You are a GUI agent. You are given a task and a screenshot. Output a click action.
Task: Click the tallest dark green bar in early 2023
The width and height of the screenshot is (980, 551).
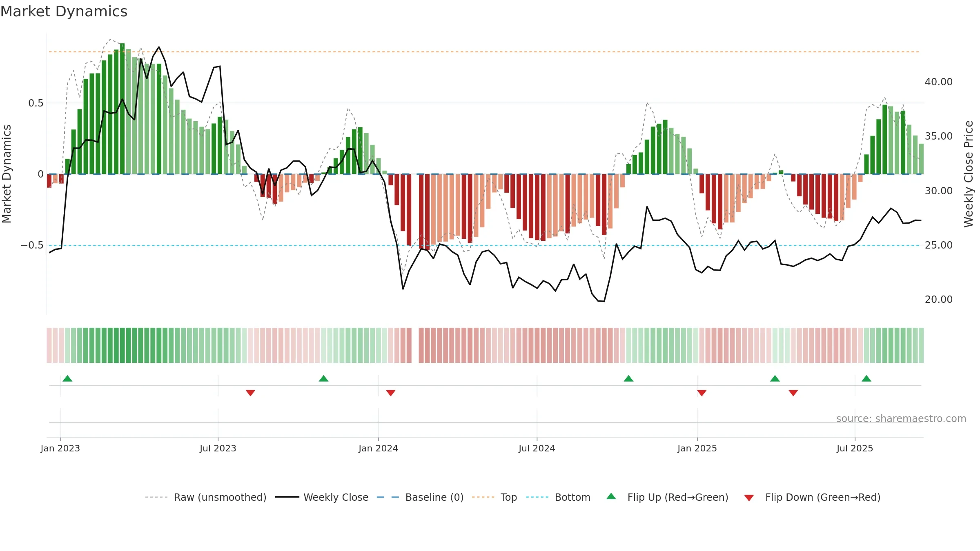pos(122,109)
